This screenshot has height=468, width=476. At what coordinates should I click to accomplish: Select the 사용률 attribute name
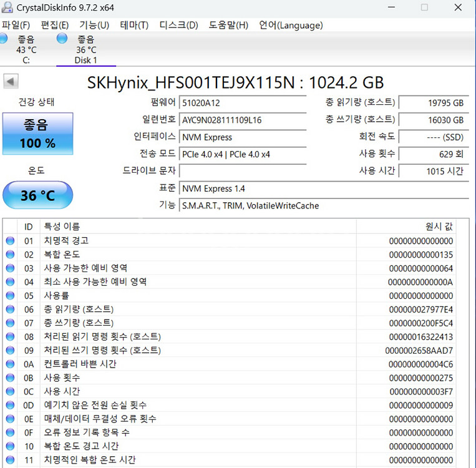tap(57, 296)
